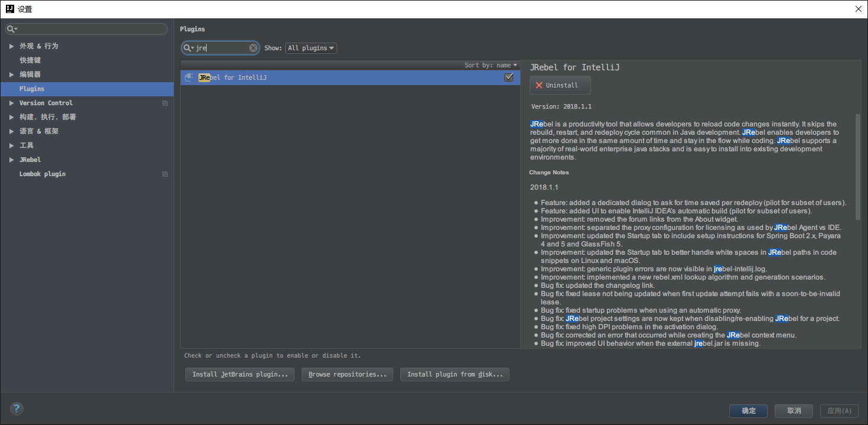Click the settings search magnifier icon
The image size is (868, 425).
(x=11, y=29)
